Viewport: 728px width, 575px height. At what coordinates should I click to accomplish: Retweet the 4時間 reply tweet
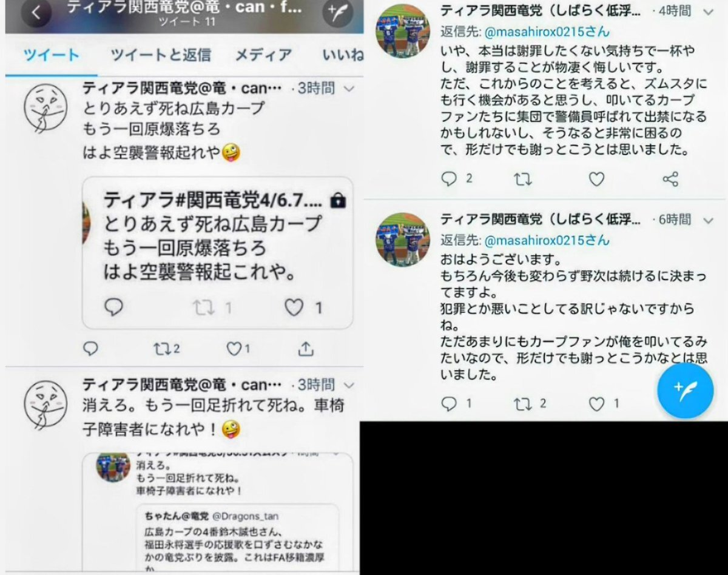(523, 179)
